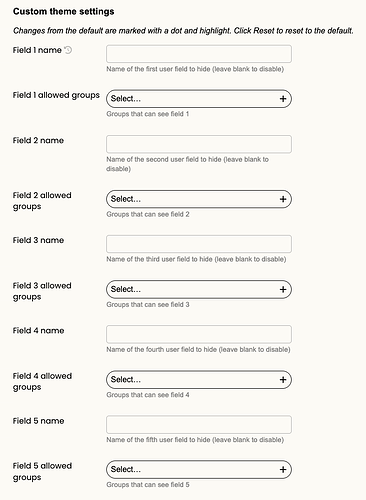Image resolution: width=366 pixels, height=500 pixels.
Task: Focus the Field 2 name text box
Action: pyautogui.click(x=199, y=144)
